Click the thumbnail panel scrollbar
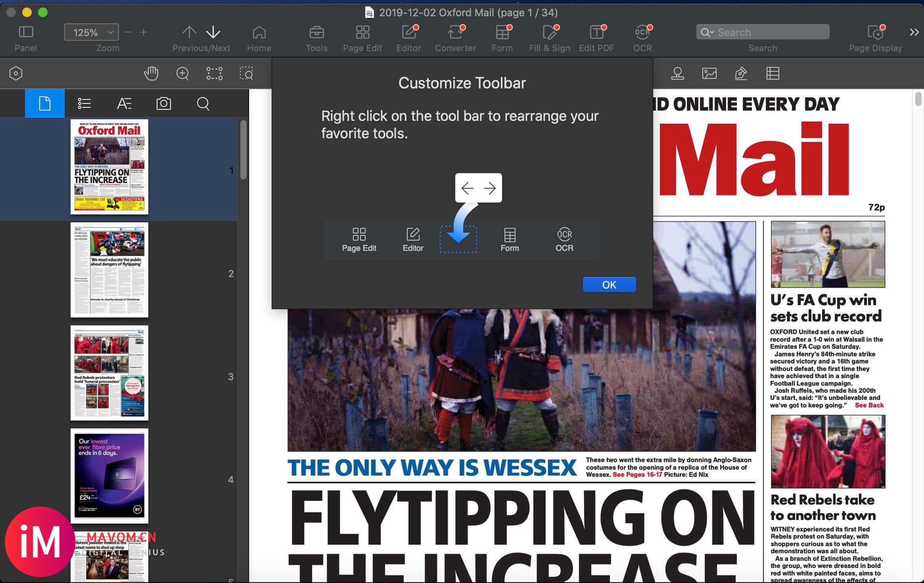 point(243,150)
